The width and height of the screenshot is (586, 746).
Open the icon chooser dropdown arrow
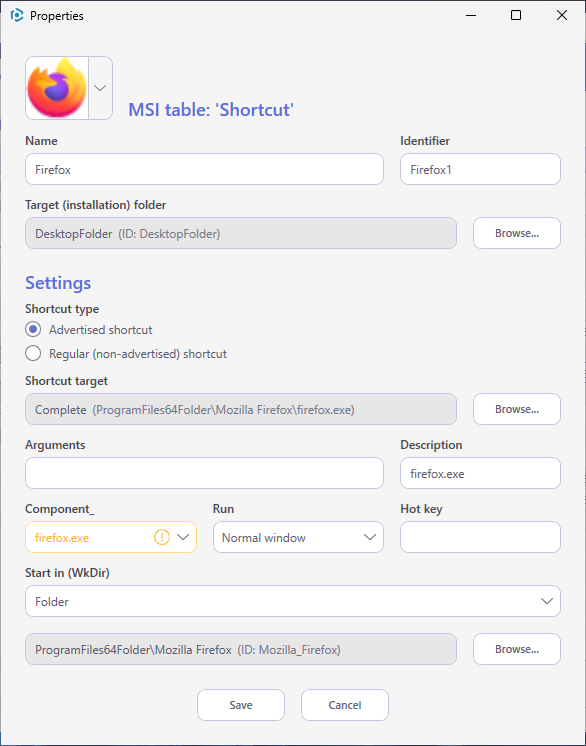point(100,88)
